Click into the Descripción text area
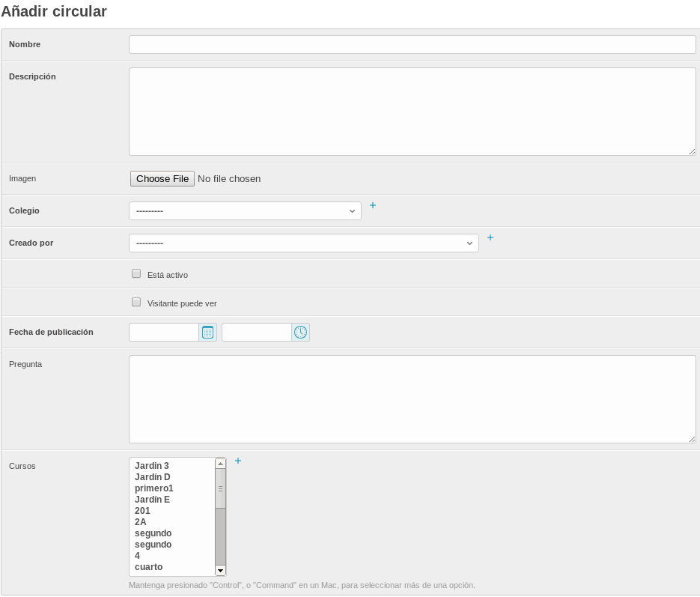700x597 pixels. point(412,112)
